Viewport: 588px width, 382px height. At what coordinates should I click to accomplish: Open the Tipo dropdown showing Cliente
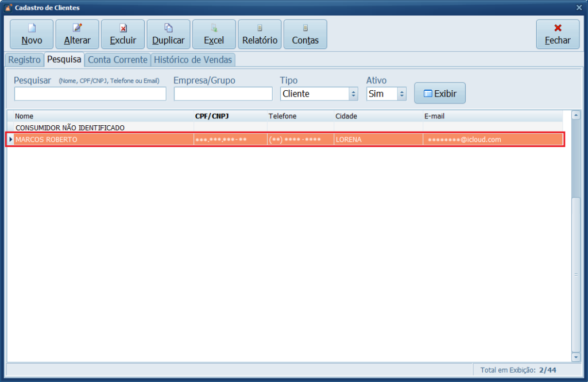pos(319,94)
